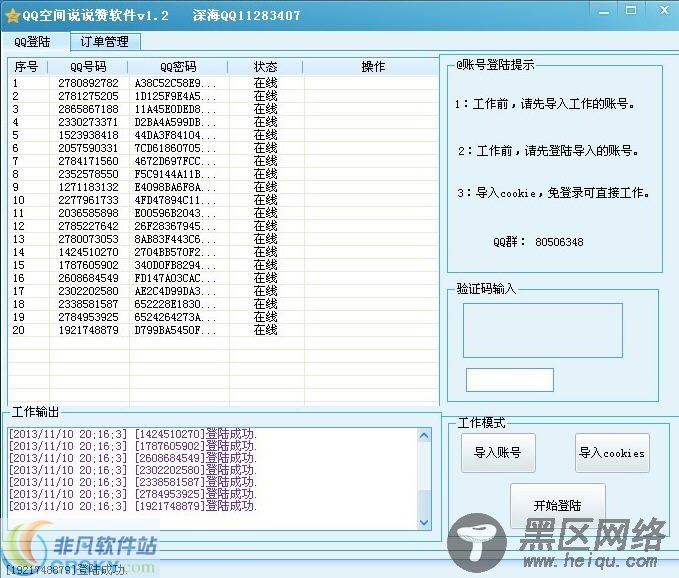Click the 导入cookies button
This screenshot has height=578, width=679.
pos(612,453)
